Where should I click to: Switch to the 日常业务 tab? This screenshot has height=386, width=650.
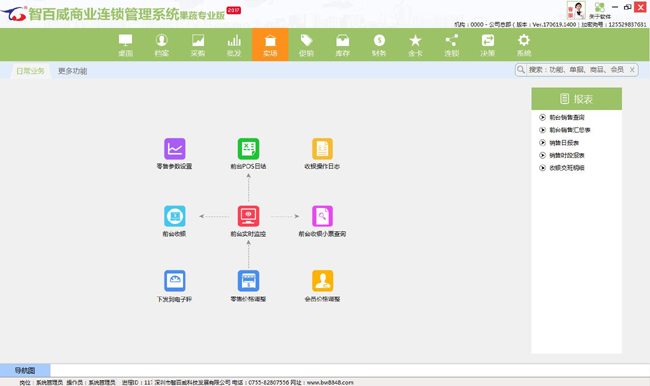point(30,71)
